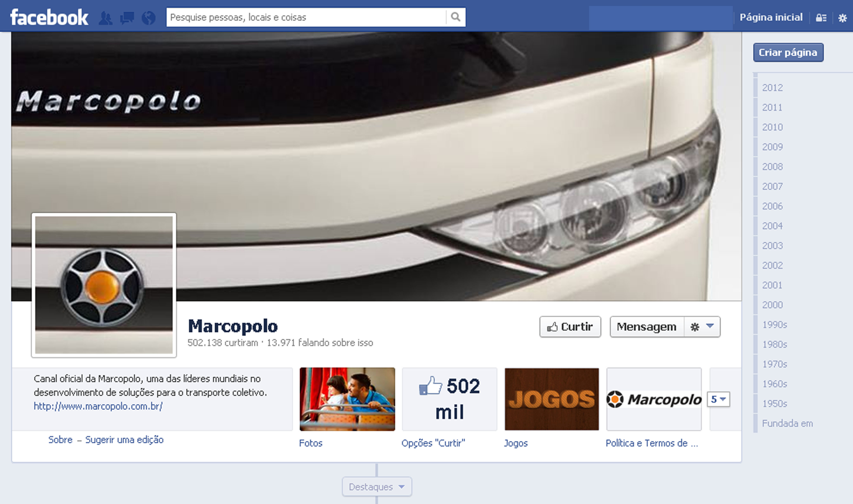Open the privacy shortcuts lock icon

coord(821,18)
